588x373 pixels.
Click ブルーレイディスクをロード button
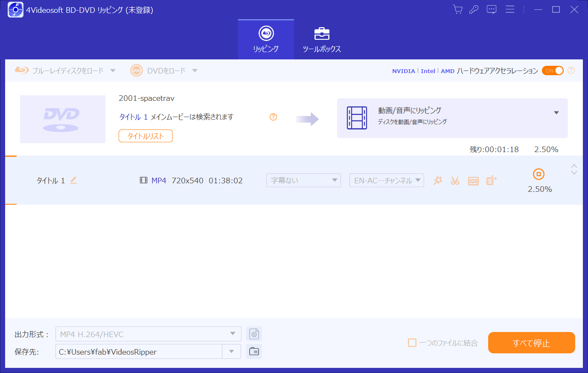tap(59, 70)
